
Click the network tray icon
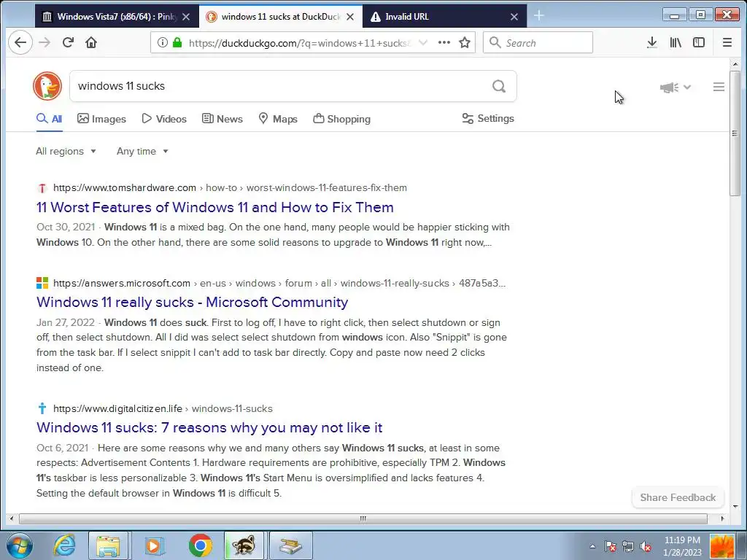pos(628,546)
